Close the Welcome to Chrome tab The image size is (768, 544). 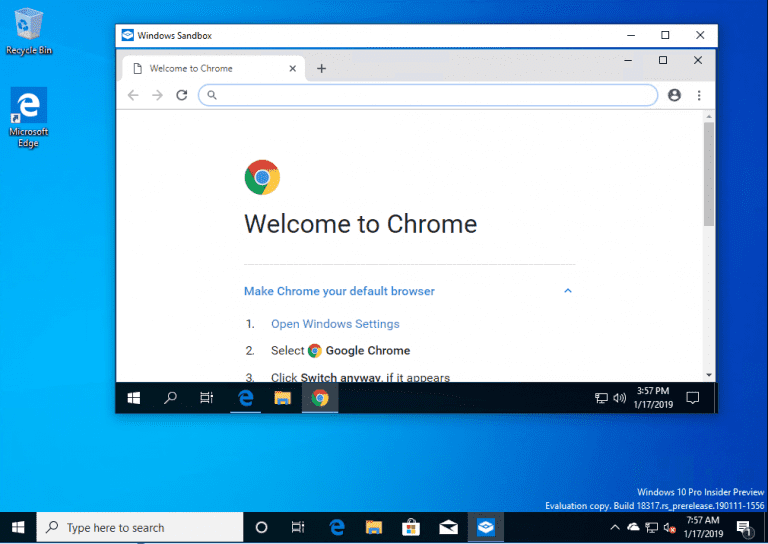[x=292, y=69]
